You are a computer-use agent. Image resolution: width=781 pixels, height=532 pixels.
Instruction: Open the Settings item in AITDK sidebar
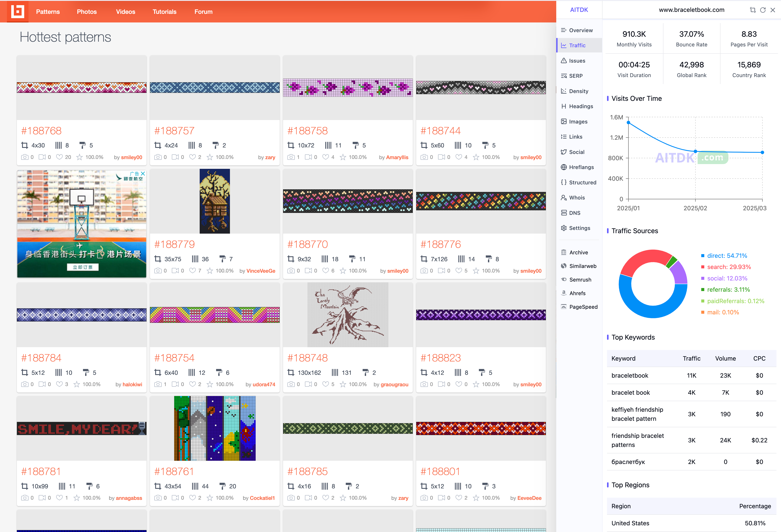tap(579, 228)
